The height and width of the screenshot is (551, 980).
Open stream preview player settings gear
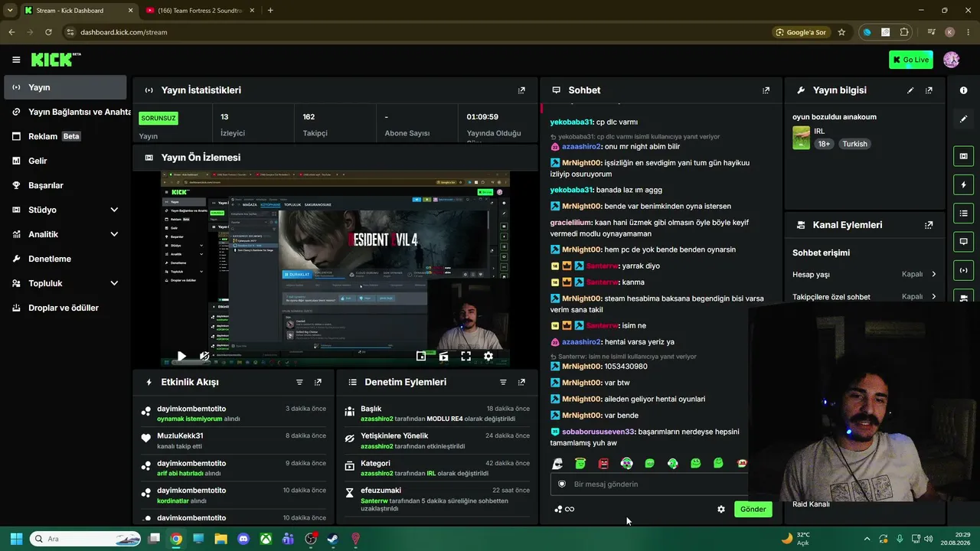488,356
